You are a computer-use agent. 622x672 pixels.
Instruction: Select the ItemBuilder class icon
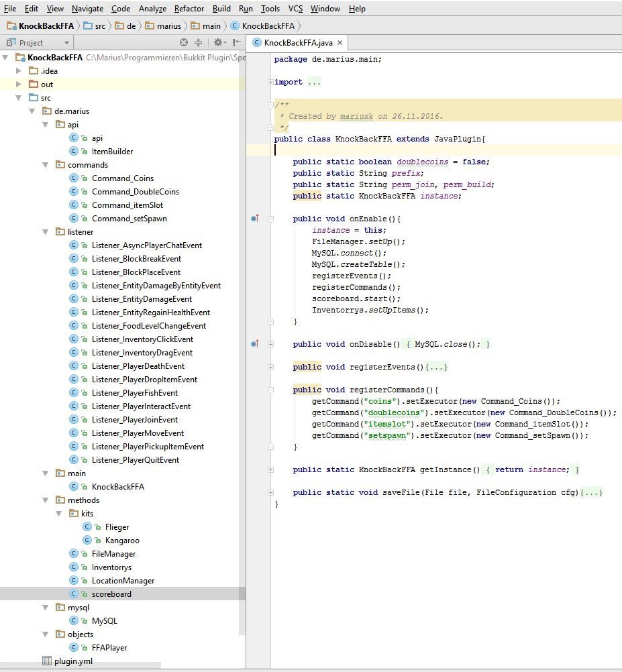coord(74,151)
